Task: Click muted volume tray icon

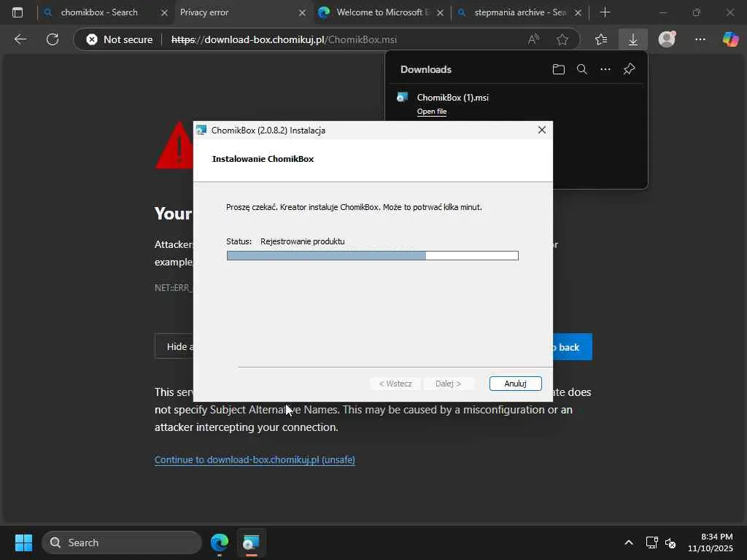Action: (x=671, y=542)
